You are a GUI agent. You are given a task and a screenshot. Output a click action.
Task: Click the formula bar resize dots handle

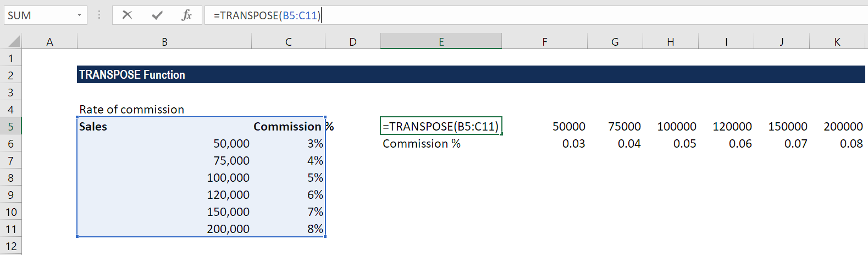99,15
